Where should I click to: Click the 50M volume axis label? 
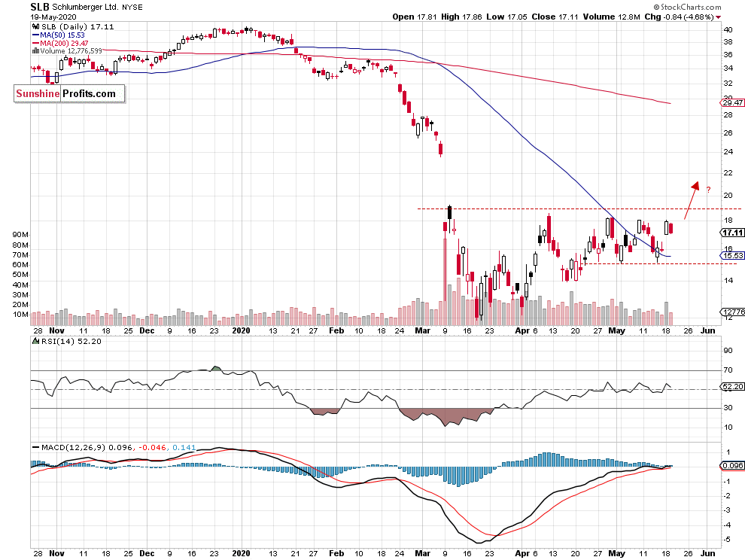point(20,275)
